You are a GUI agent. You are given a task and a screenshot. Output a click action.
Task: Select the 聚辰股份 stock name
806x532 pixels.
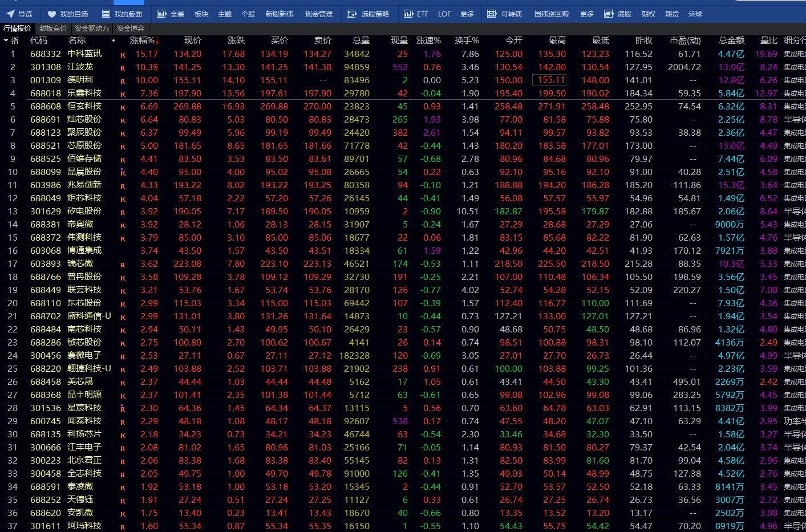point(84,132)
